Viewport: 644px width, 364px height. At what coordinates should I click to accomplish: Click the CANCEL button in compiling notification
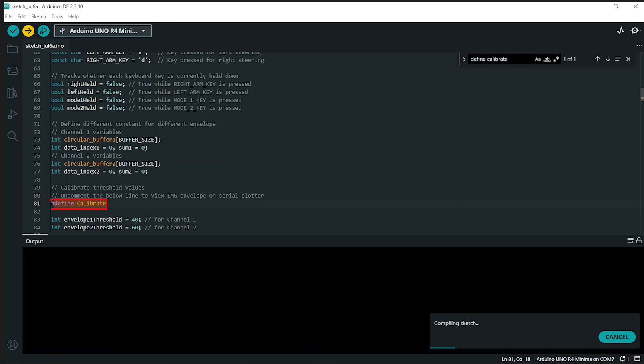coord(617,337)
